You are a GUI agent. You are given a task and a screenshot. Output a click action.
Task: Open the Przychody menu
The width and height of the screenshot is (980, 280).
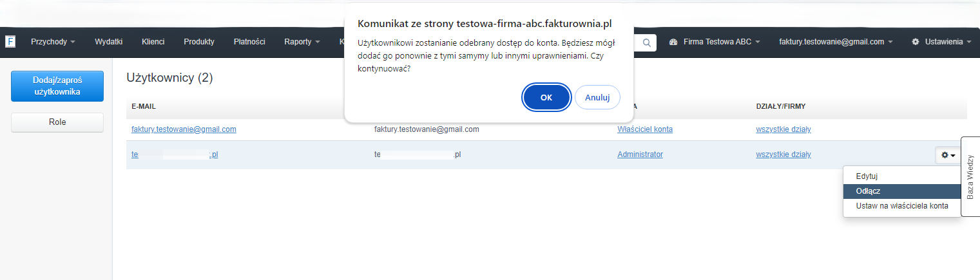click(x=53, y=42)
